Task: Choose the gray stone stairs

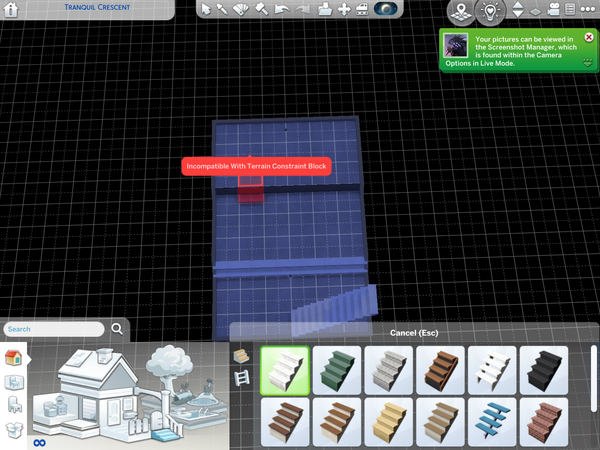Action: pos(388,370)
